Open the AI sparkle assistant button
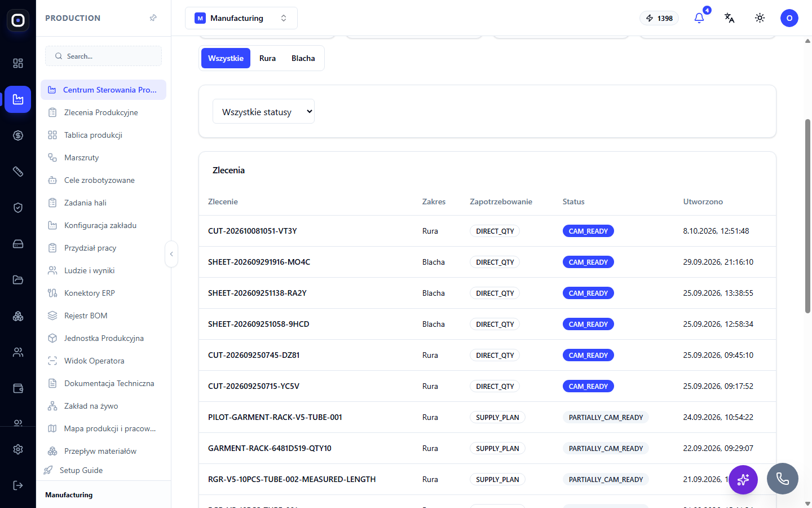 [743, 479]
